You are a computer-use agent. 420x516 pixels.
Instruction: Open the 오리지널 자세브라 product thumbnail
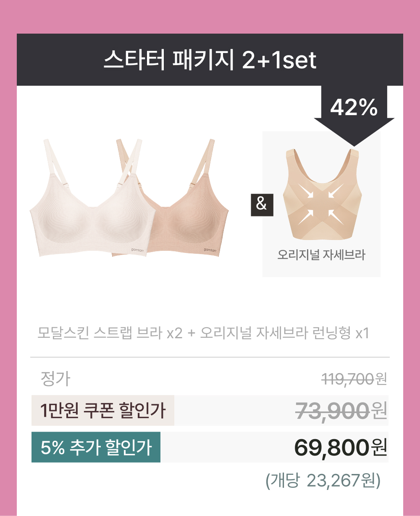point(321,204)
